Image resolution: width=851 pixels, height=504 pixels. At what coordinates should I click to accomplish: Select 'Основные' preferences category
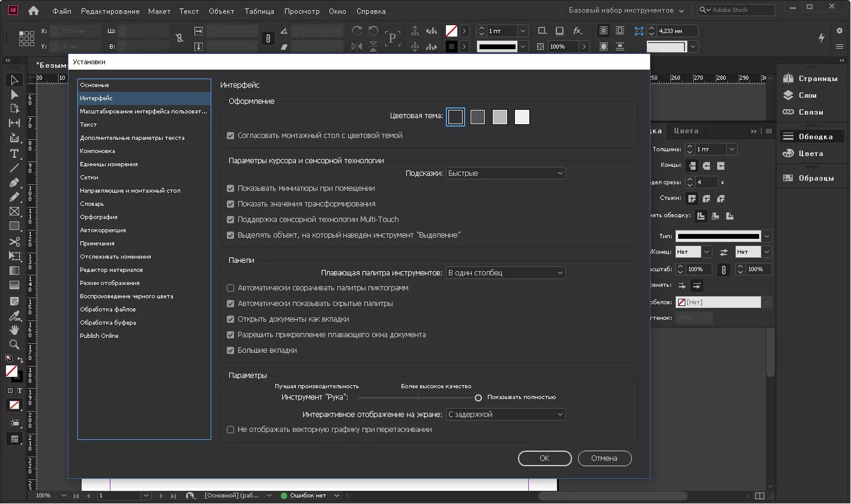[144, 85]
